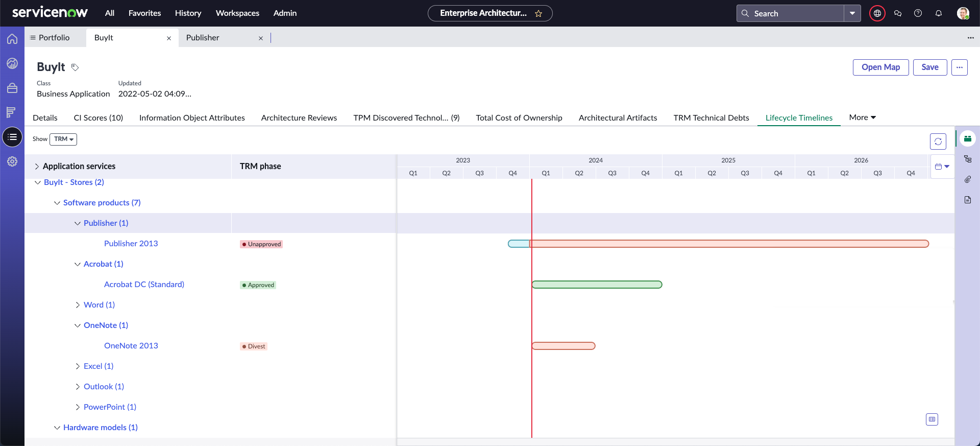This screenshot has width=980, height=446.
Task: Favorite Enterprise Architecture with the star icon
Action: [x=538, y=14]
